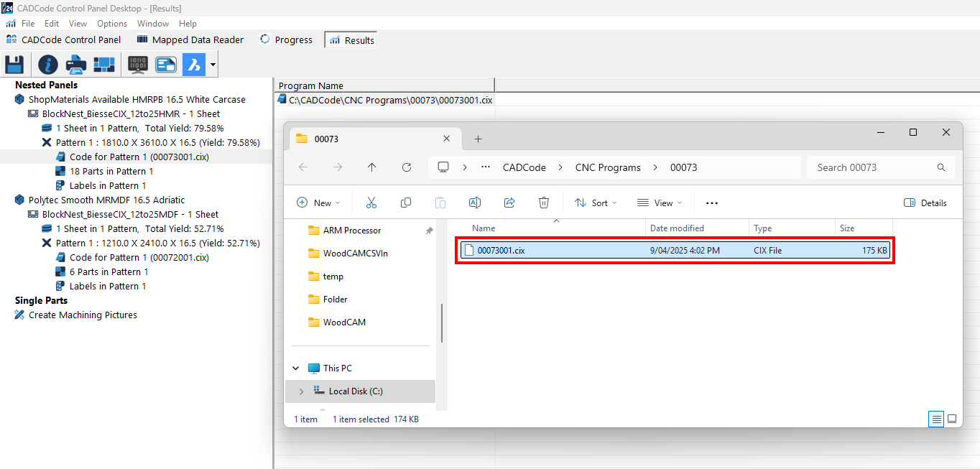Open the Options menu
Image resolution: width=980 pixels, height=469 pixels.
coord(112,24)
